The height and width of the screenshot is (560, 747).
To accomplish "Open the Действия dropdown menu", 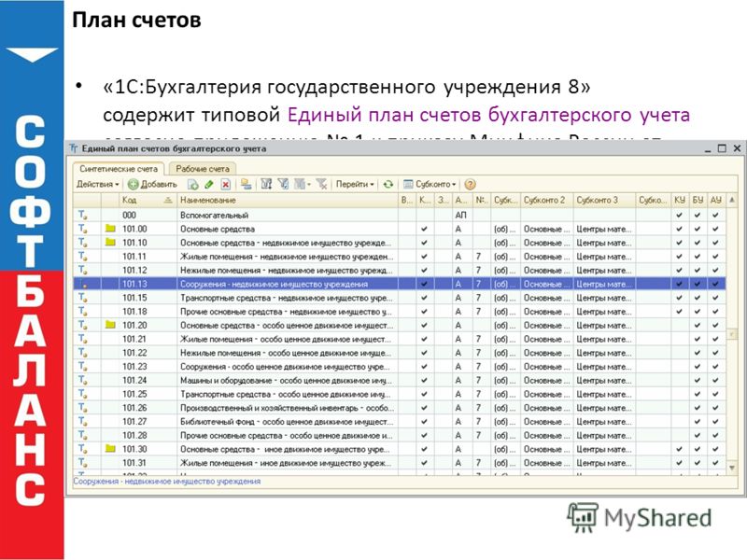I will (98, 184).
